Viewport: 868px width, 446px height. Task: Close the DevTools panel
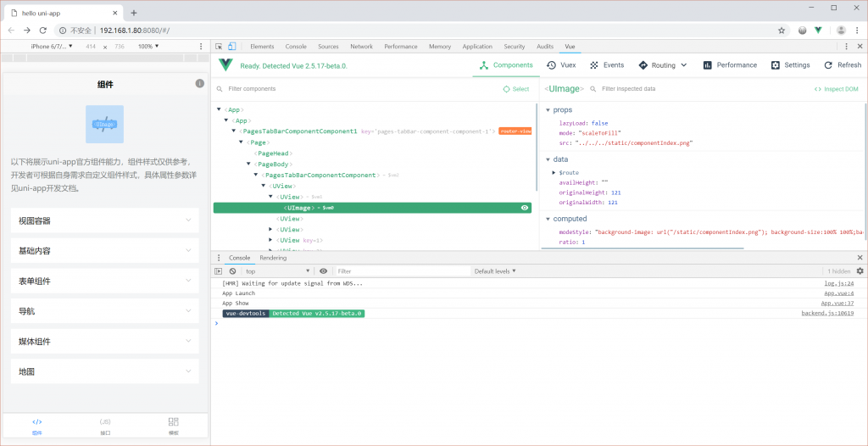[860, 47]
